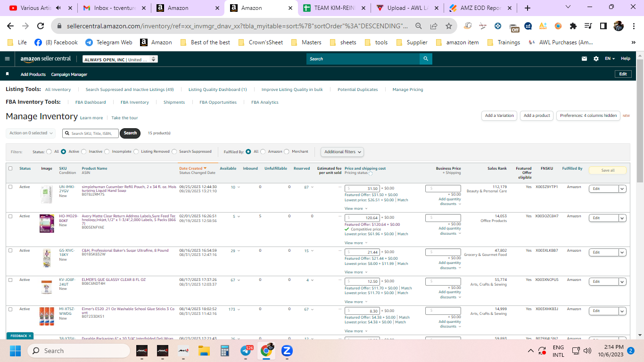Expand View more for C&H Sugar row
This screenshot has width=644, height=362.
click(355, 272)
